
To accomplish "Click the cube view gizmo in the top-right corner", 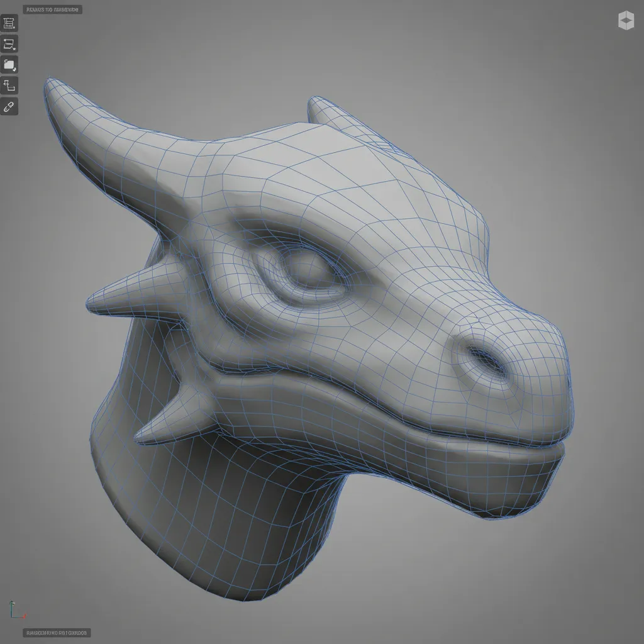I will [625, 19].
